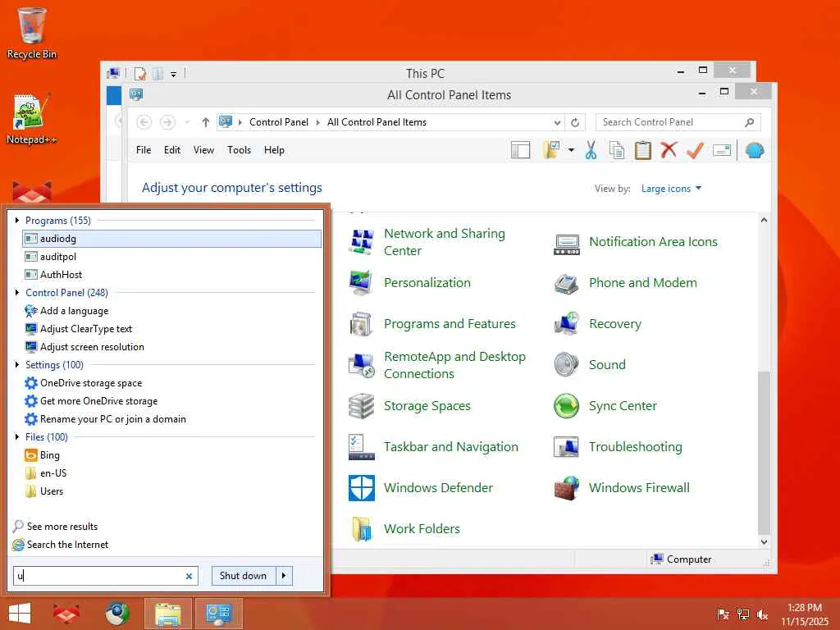
Task: Open the Edit menu
Action: (172, 150)
